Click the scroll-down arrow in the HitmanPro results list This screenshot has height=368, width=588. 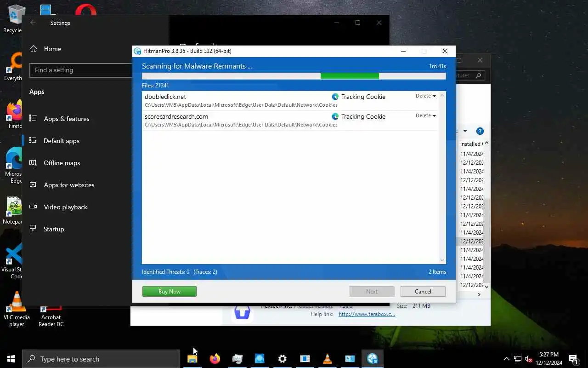pos(442,260)
